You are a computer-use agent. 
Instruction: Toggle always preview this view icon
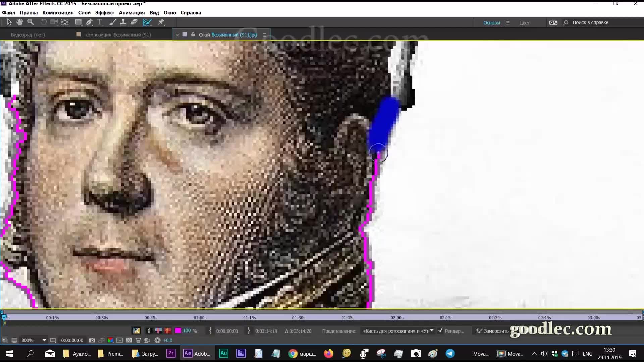[x=5, y=340]
